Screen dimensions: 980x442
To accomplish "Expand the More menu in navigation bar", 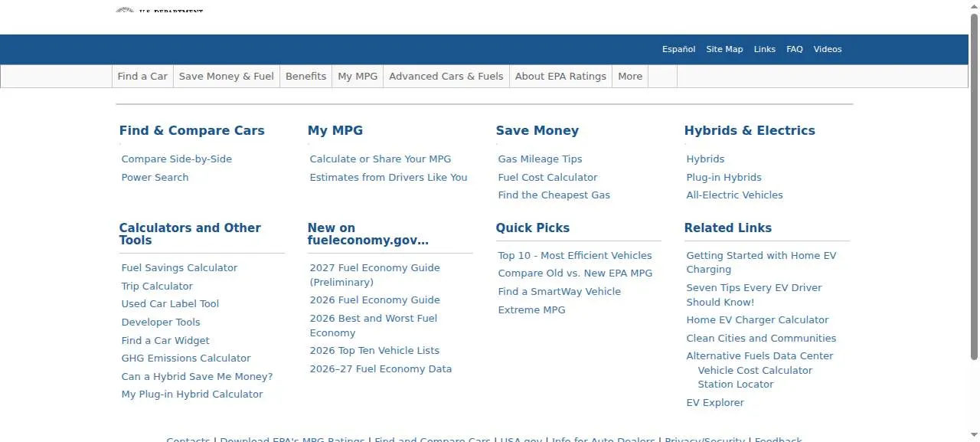I will (630, 77).
